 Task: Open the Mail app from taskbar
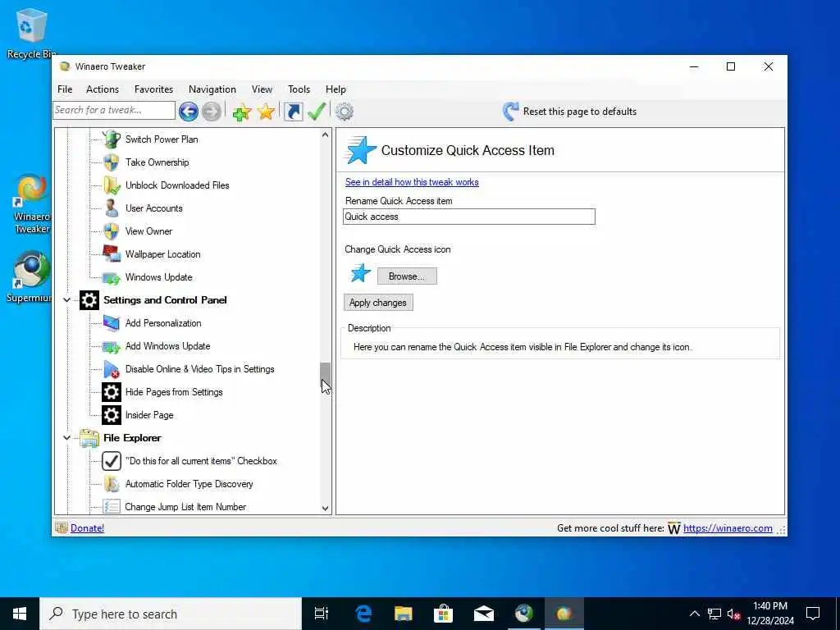coord(484,614)
